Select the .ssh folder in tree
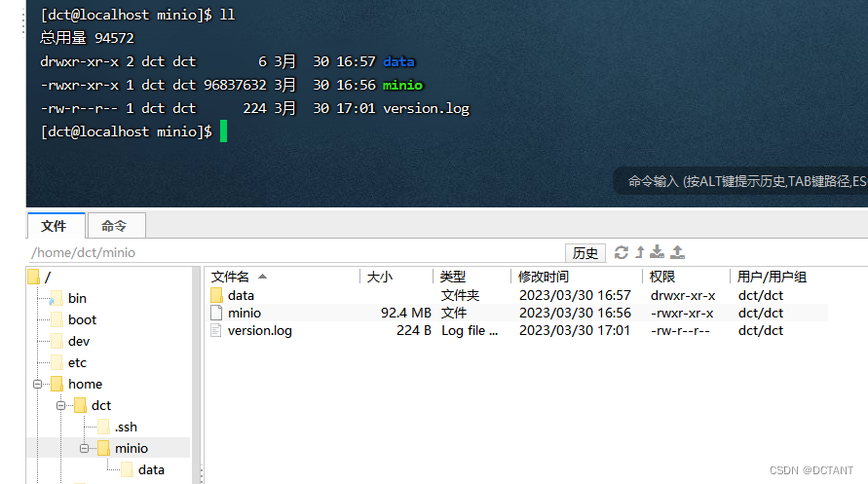 pos(126,427)
